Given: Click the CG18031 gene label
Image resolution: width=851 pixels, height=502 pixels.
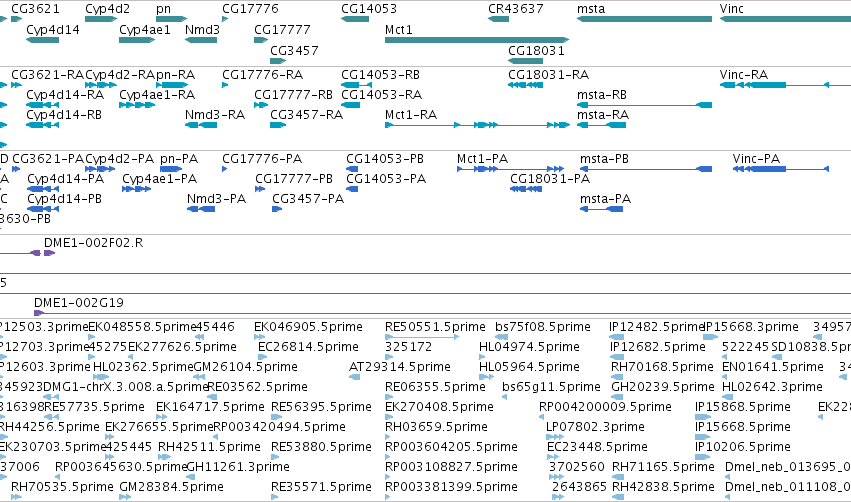Looking at the screenshot, I should tap(536, 50).
